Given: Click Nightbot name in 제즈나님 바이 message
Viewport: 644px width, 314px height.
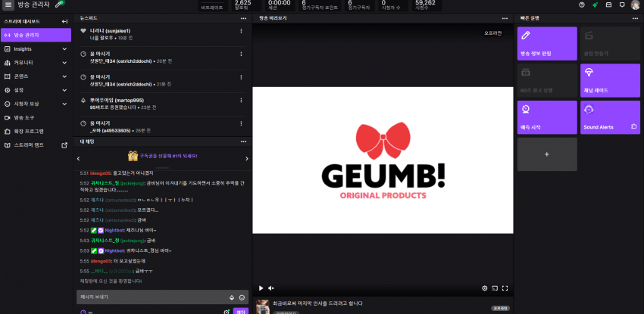Looking at the screenshot, I should point(114,230).
